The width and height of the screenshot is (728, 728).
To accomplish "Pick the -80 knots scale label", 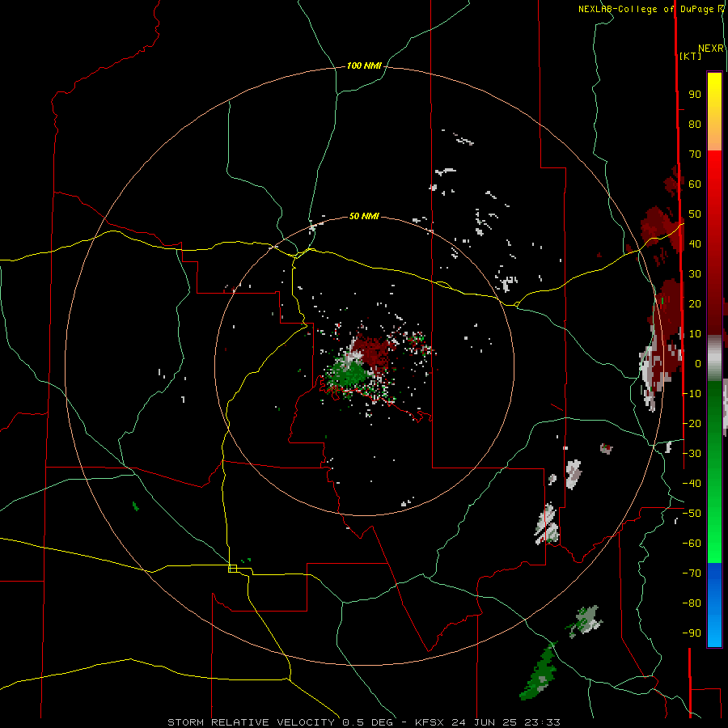I will tap(692, 603).
